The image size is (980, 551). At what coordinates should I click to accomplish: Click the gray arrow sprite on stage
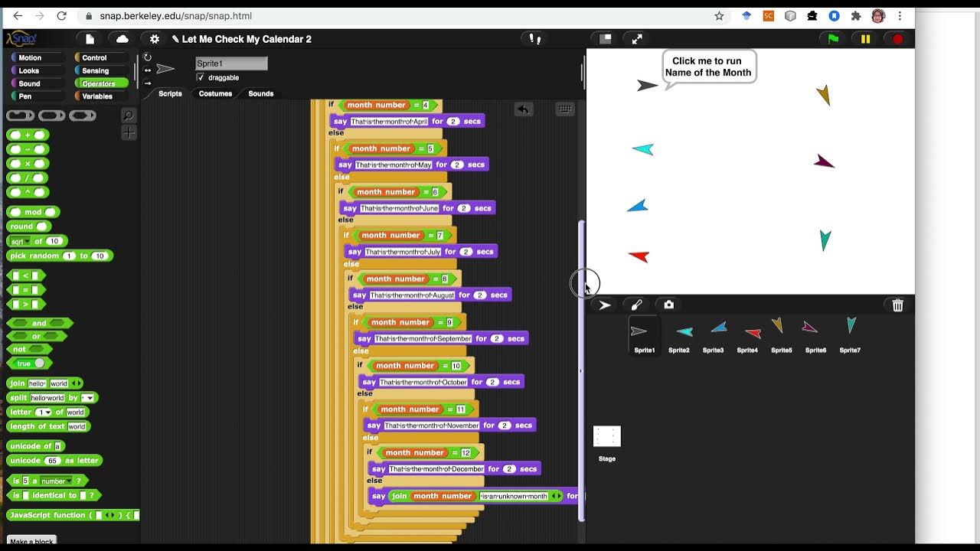[647, 86]
